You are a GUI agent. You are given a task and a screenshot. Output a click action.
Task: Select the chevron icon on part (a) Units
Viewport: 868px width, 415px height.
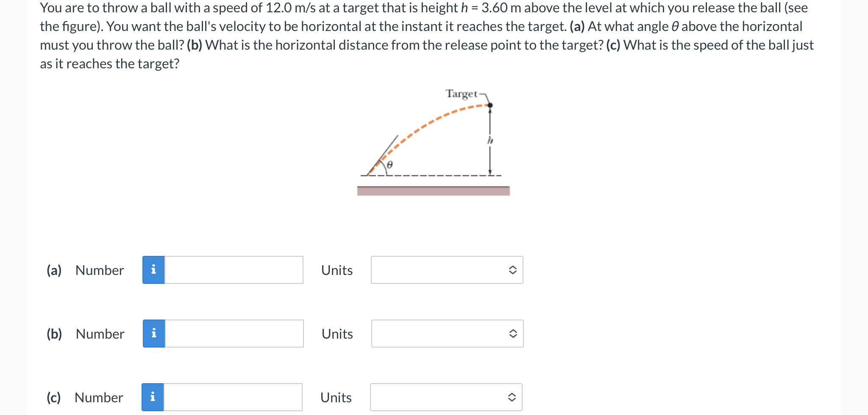[512, 270]
